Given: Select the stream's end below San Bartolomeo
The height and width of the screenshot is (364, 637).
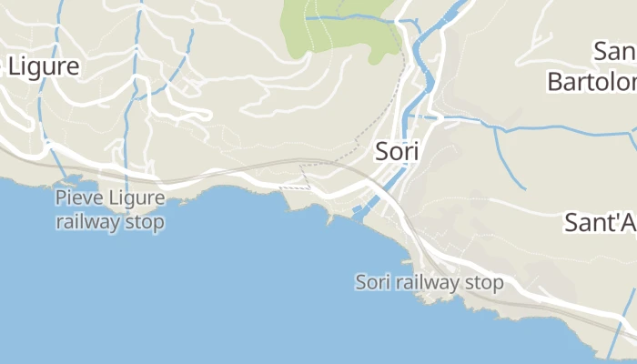Looking at the screenshot, I should (523, 187).
